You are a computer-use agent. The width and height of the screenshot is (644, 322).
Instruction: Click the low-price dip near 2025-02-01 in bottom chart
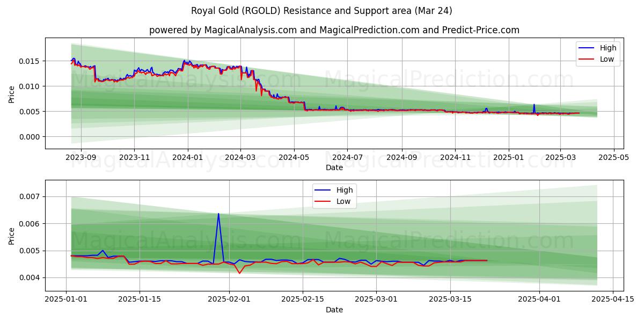coord(240,273)
